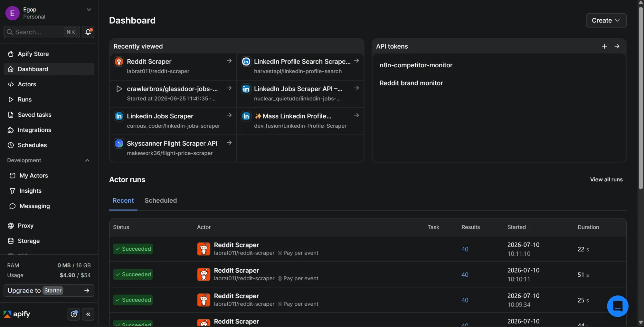Switch to the Scheduled runs tab
The height and width of the screenshot is (327, 644).
161,200
